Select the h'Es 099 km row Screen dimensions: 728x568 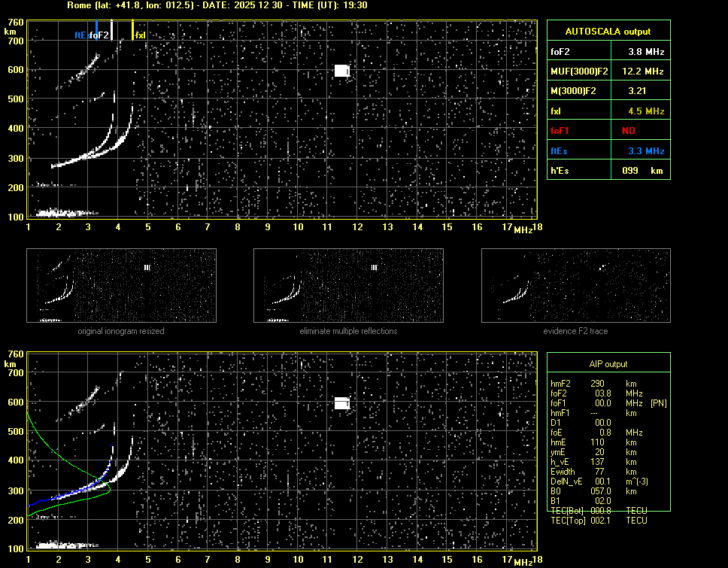tap(608, 171)
